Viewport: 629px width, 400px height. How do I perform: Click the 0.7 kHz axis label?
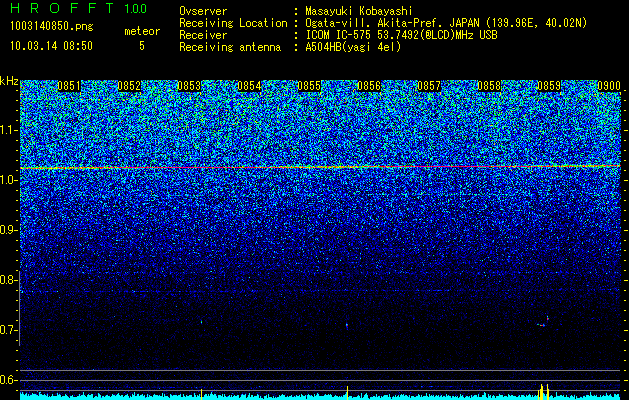[x=9, y=330]
